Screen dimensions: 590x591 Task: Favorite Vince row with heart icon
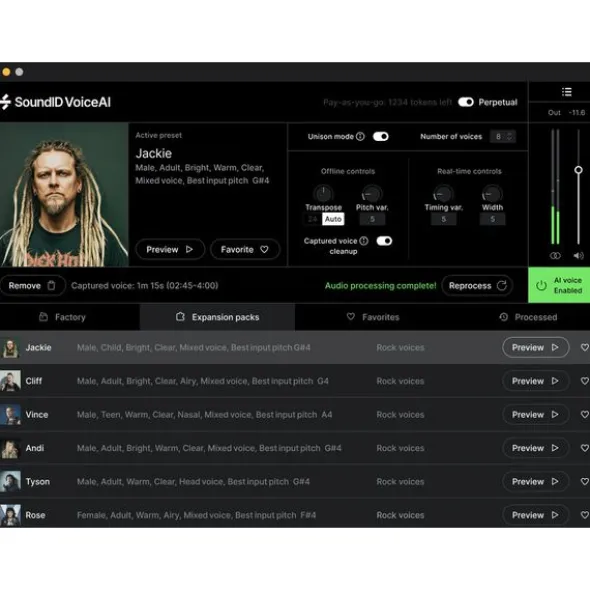point(584,415)
